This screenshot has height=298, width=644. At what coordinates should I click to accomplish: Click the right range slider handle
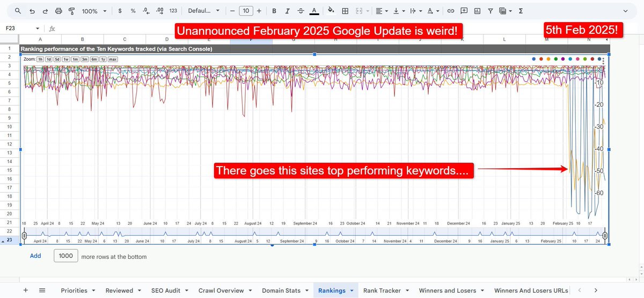[x=605, y=235]
